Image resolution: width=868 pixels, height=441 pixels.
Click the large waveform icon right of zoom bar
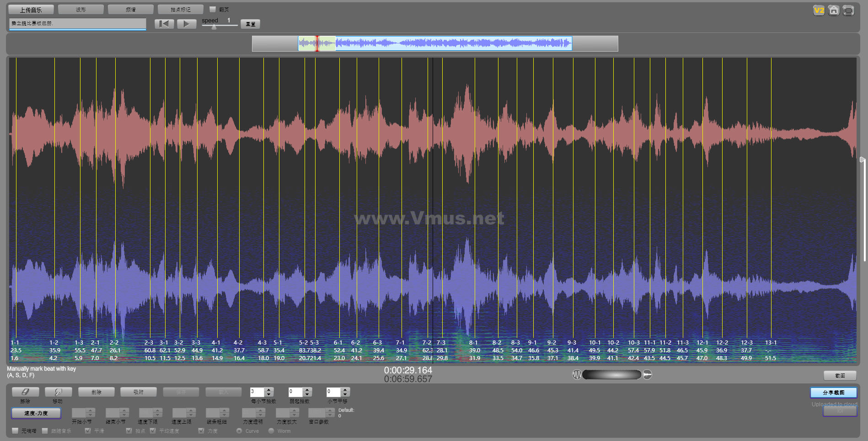coord(647,375)
